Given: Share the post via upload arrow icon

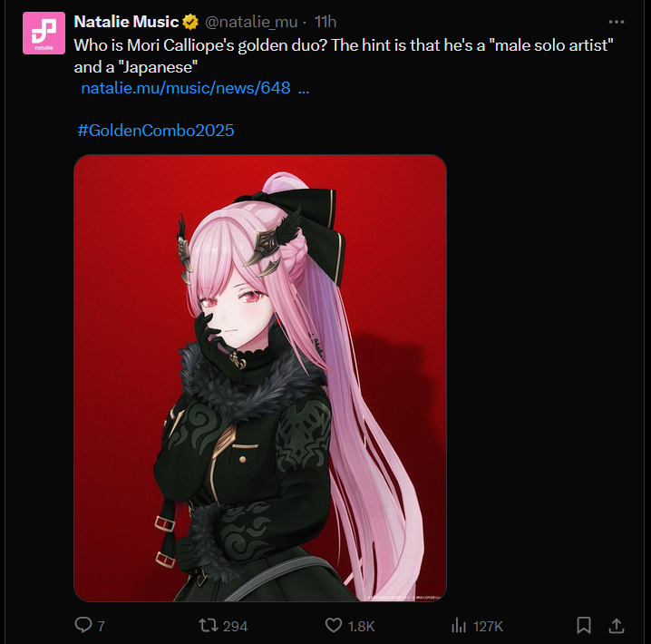Looking at the screenshot, I should (617, 625).
